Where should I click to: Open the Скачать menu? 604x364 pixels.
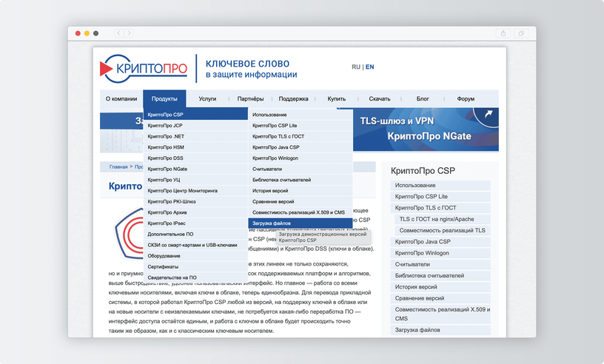[x=380, y=98]
